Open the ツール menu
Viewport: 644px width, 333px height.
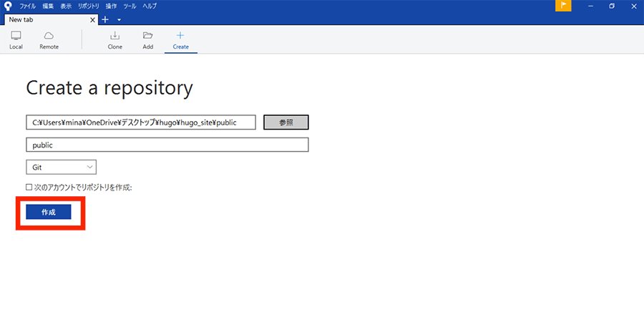(130, 6)
